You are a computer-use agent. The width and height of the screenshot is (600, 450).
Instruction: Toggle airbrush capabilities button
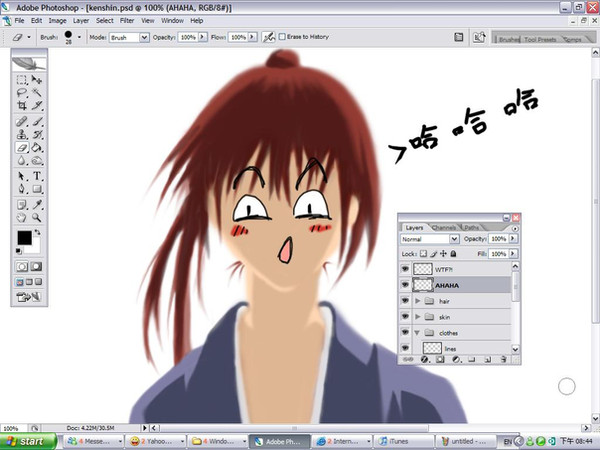(268, 37)
